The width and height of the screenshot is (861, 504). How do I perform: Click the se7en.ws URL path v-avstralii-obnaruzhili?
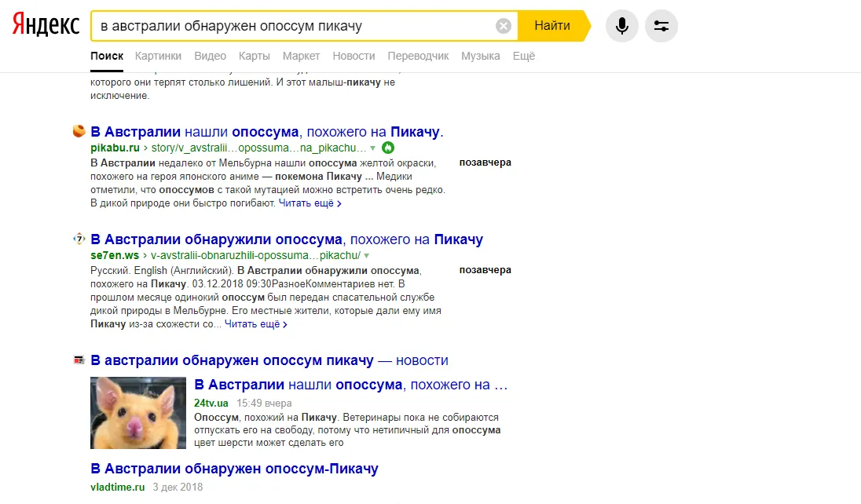[x=255, y=255]
